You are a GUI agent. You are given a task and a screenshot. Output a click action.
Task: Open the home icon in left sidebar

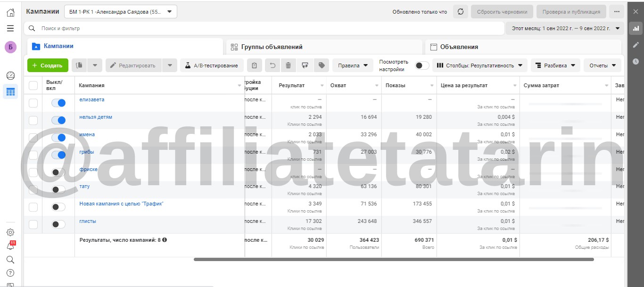[x=10, y=13]
